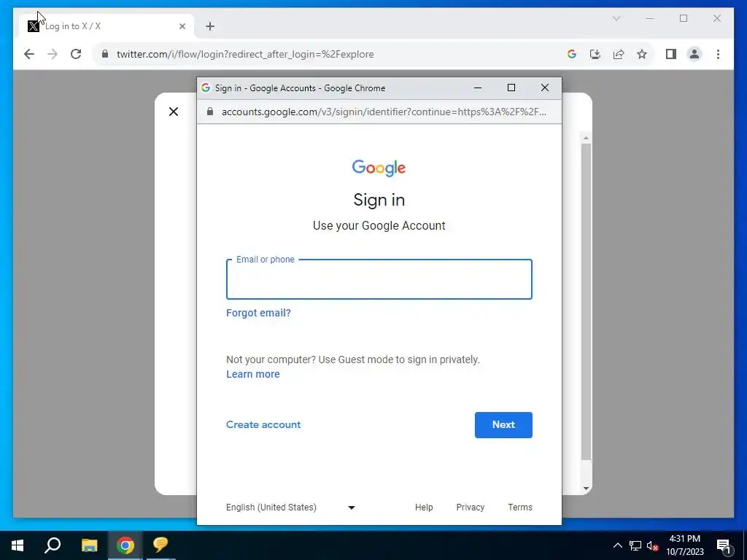Open the Terms link in footer
Screen dimensions: 747x560
[520, 507]
